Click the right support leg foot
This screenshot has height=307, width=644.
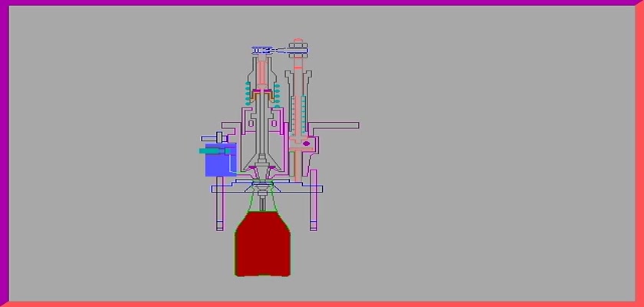(314, 226)
